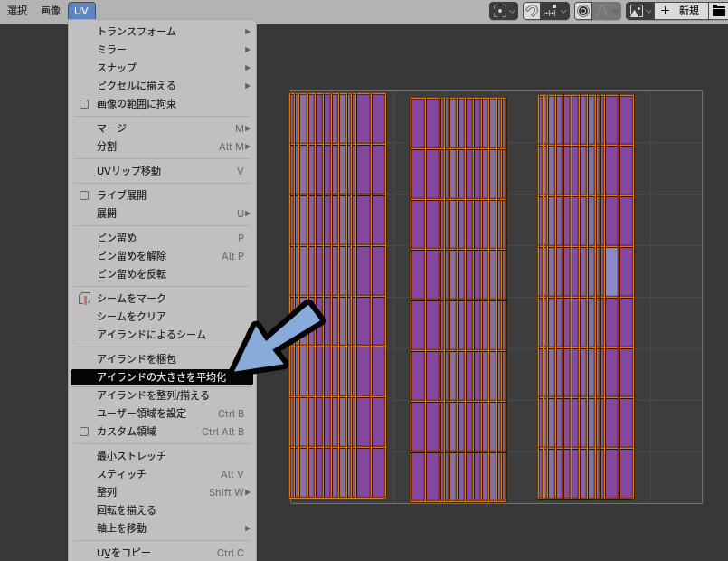The image size is (728, 561).
Task: Expand the ミラー submenu
Action: [163, 50]
